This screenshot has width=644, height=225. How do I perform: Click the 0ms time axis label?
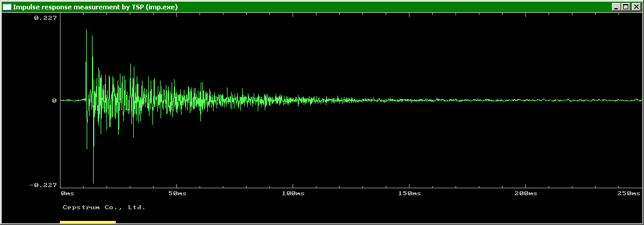point(67,193)
